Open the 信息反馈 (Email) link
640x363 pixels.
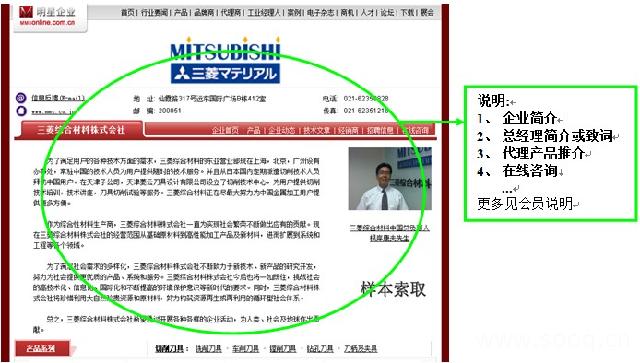pos(58,98)
